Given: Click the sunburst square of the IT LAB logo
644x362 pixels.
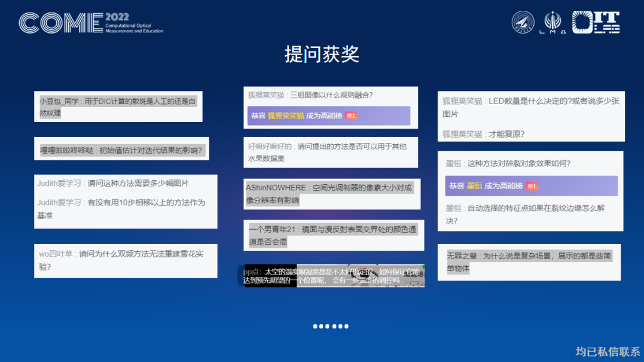Looking at the screenshot, I should click(x=583, y=23).
